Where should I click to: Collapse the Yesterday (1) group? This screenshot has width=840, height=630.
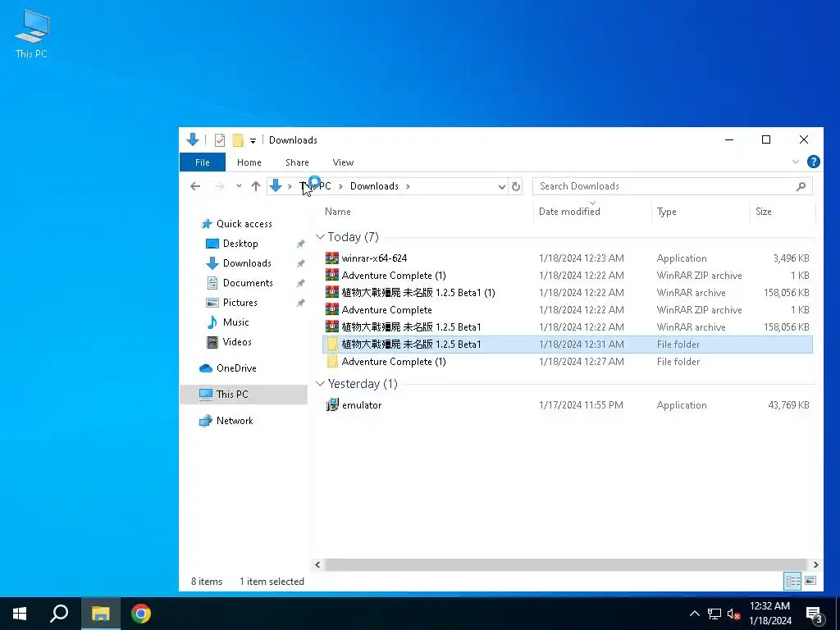tap(321, 384)
